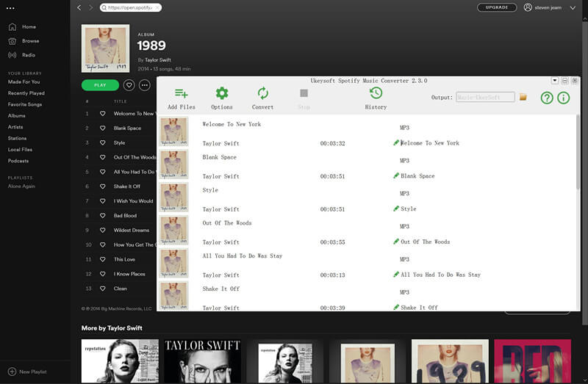Like the track Wildest Dreams
The image size is (588, 384).
coord(102,230)
